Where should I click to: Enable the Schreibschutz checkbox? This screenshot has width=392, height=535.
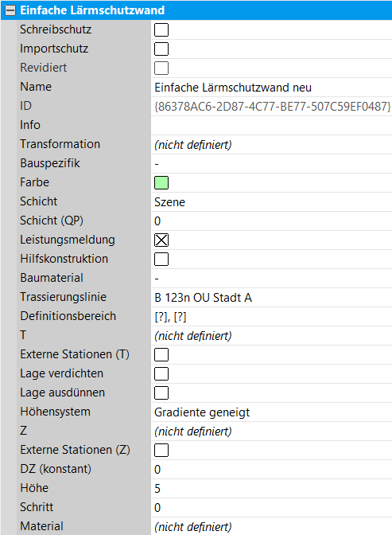[x=161, y=29]
